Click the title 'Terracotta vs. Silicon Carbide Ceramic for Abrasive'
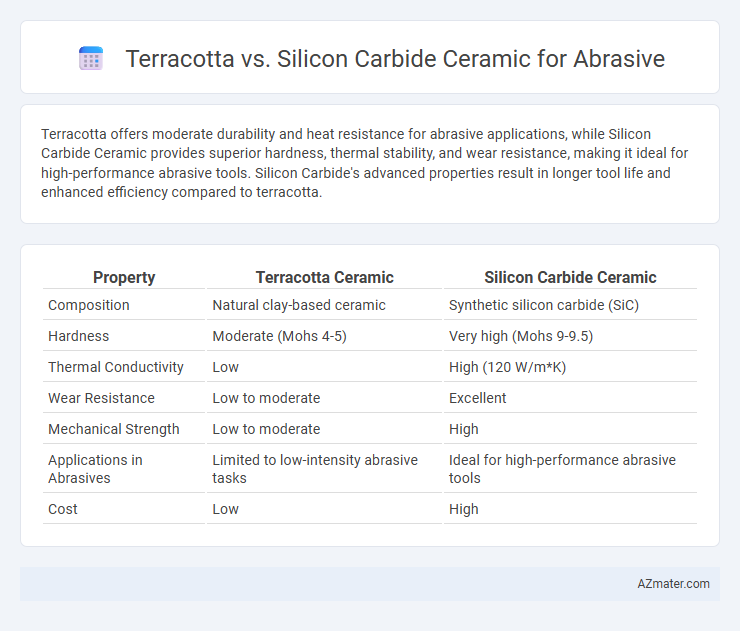The height and width of the screenshot is (631, 740). pyautogui.click(x=395, y=59)
